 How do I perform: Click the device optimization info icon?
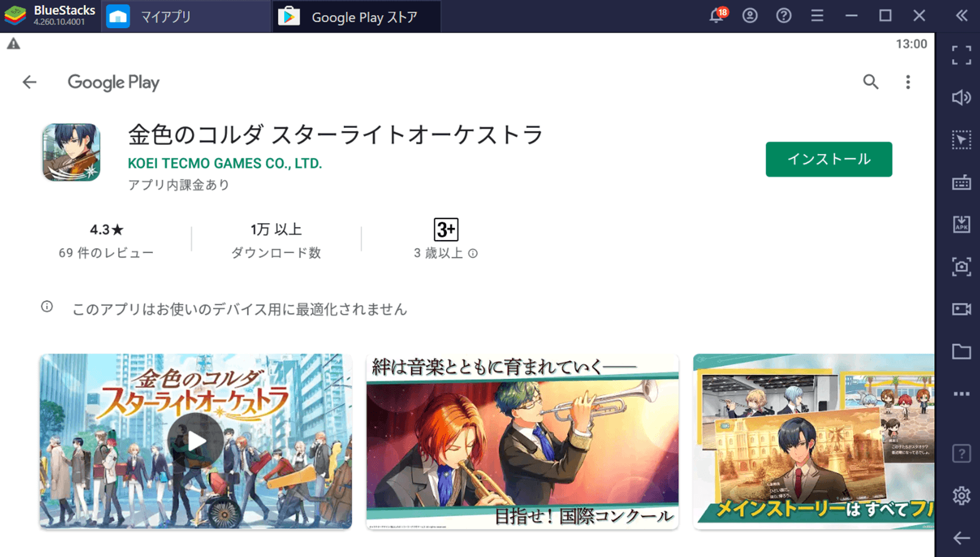coord(47,306)
